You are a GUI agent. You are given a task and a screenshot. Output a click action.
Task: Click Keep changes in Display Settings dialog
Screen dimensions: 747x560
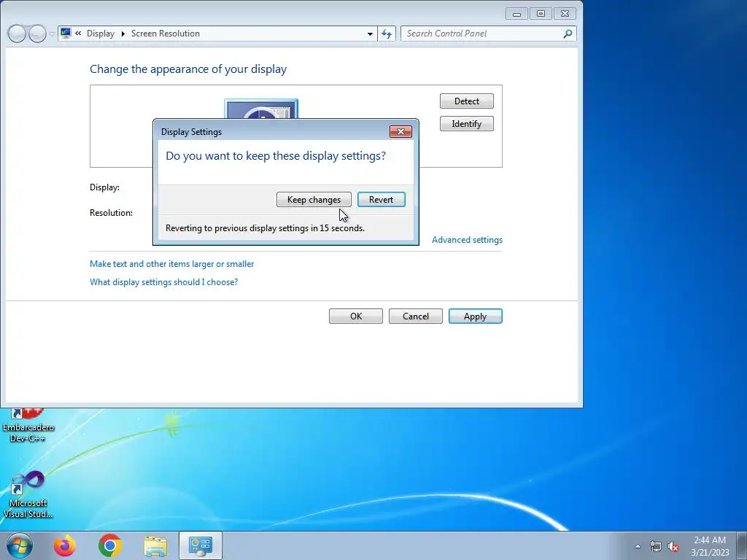click(x=314, y=200)
